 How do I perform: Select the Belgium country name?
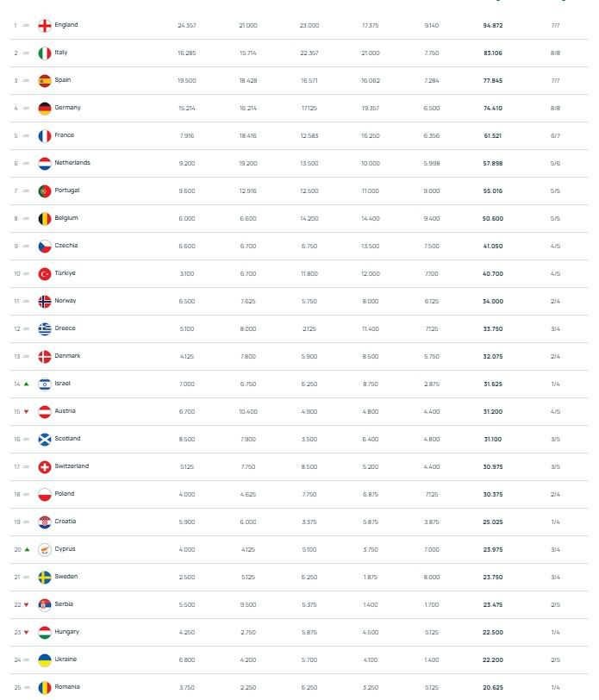(66, 218)
